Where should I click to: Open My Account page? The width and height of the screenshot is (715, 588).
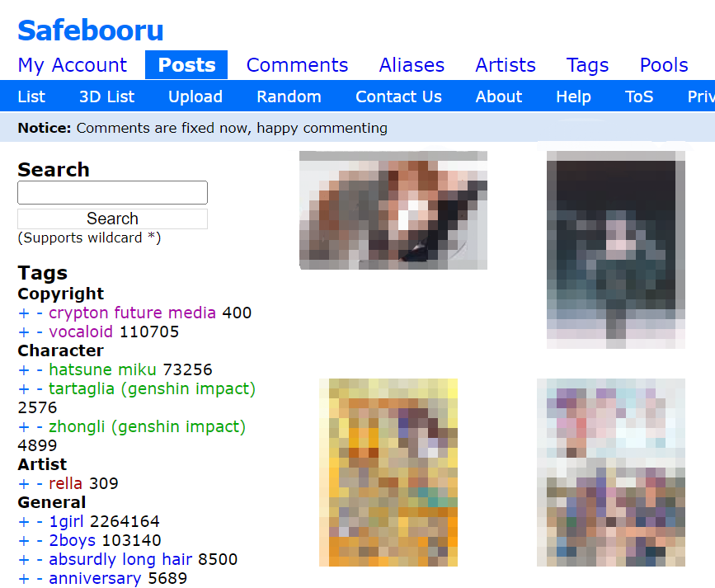(x=72, y=65)
